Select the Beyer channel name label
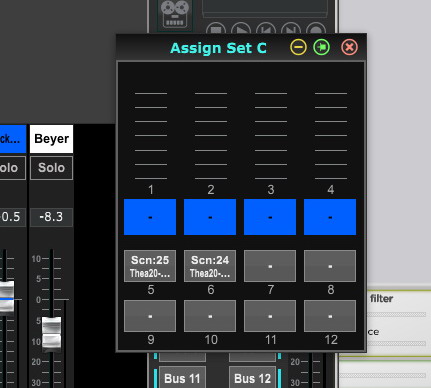 (51, 139)
